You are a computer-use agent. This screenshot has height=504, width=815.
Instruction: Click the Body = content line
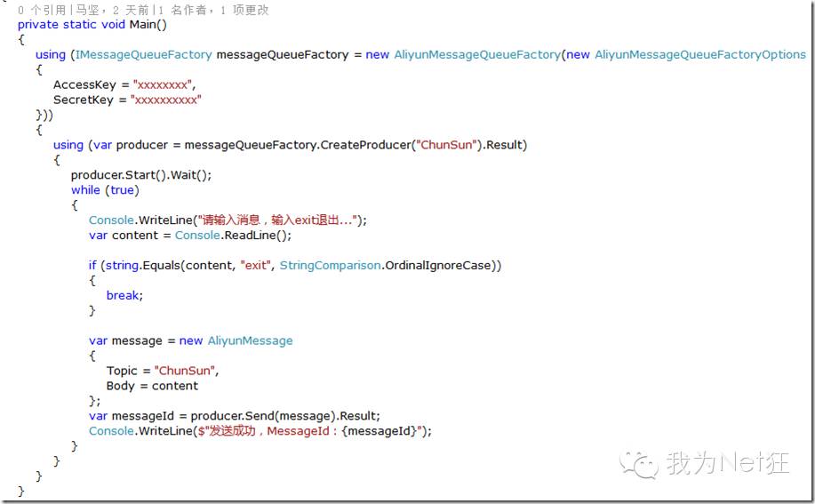coord(152,386)
